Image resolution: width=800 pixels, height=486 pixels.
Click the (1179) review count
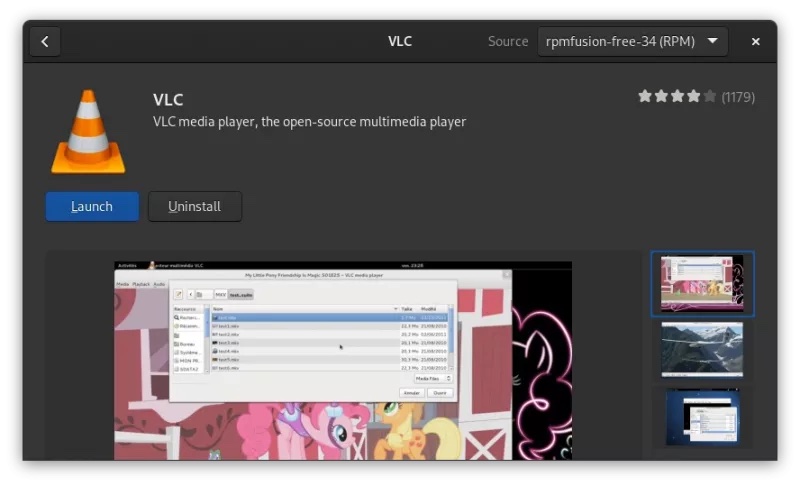tap(738, 97)
